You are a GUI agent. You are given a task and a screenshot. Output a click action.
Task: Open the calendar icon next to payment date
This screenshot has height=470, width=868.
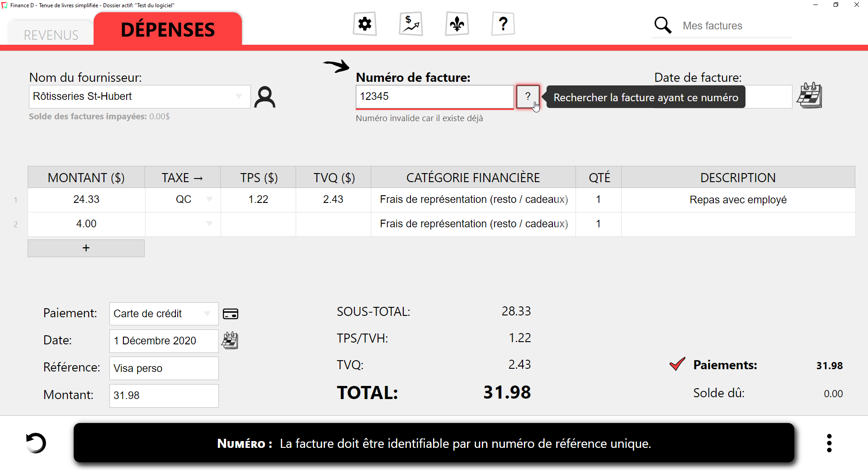coord(230,341)
